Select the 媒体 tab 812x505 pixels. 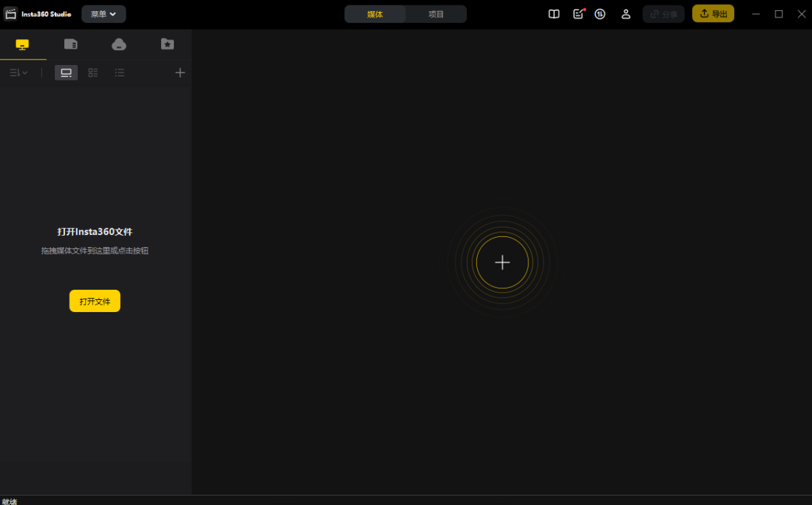point(375,14)
